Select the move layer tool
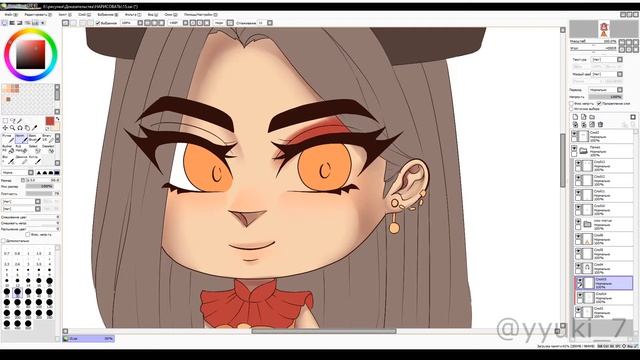This screenshot has width=640, height=360. point(5,128)
